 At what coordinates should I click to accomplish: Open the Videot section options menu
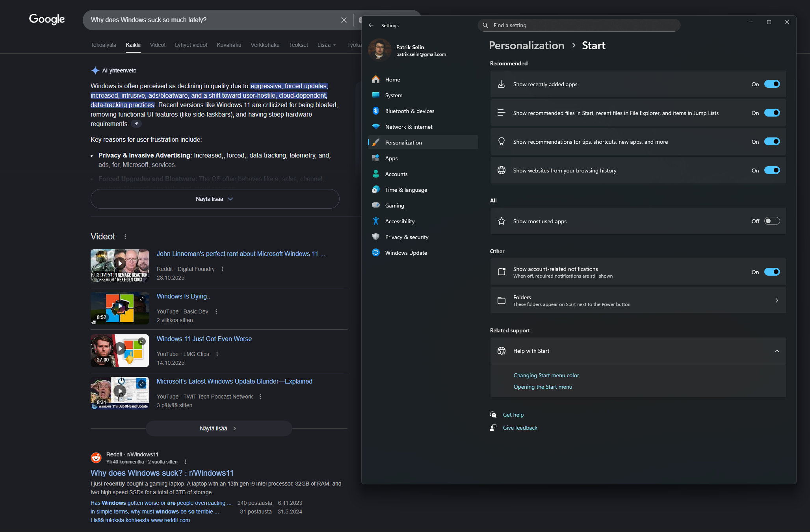point(125,237)
